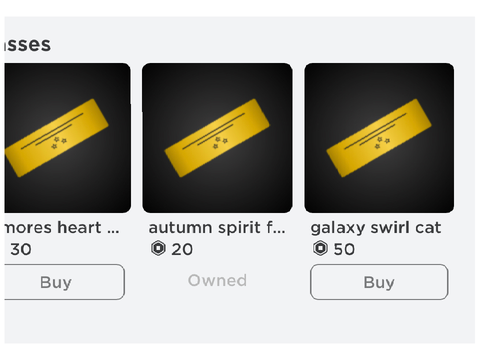Click the Passes section heading
480x360 pixels.
(x=28, y=45)
